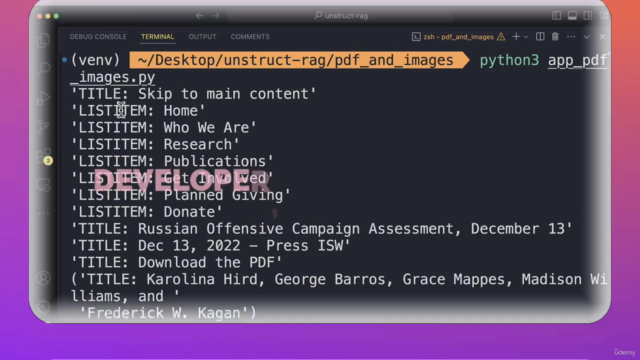This screenshot has width=640, height=360.
Task: Switch to the TERMINAL tab
Action: (158, 37)
